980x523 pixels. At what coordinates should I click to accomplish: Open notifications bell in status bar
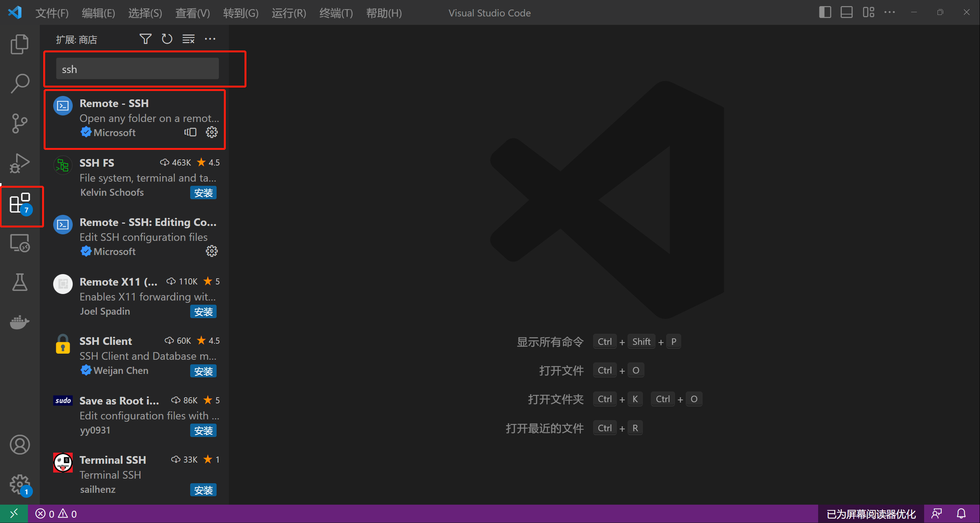(962, 513)
